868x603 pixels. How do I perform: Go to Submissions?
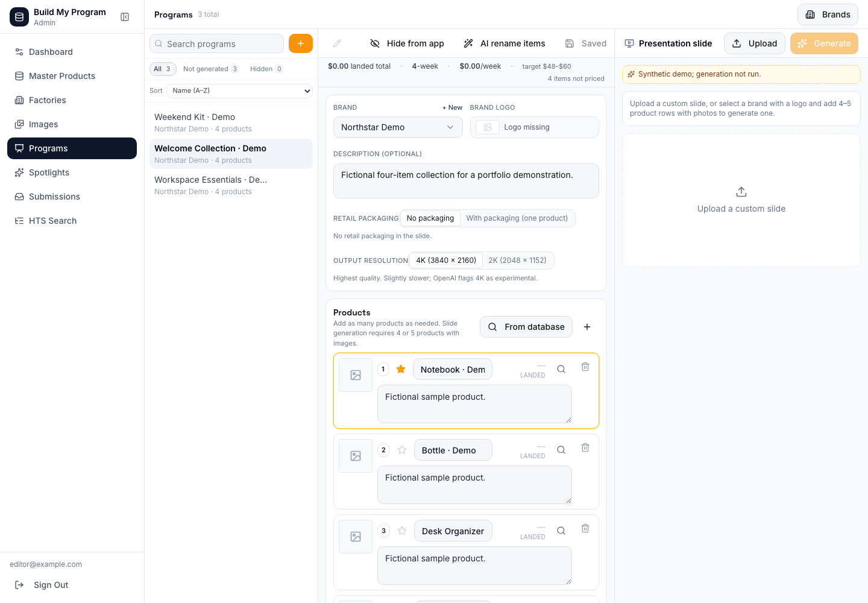coord(72,197)
